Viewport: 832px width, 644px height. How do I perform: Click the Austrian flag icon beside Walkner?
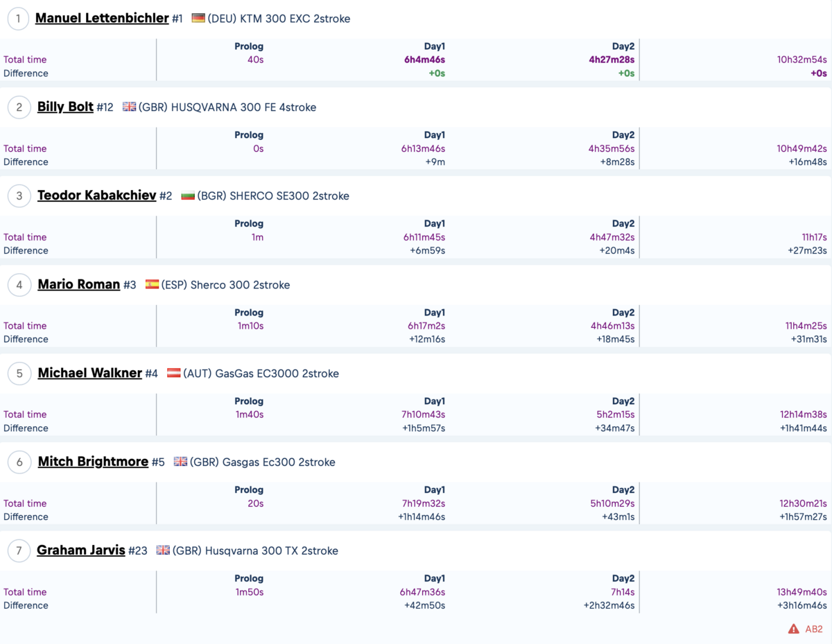[x=173, y=373]
